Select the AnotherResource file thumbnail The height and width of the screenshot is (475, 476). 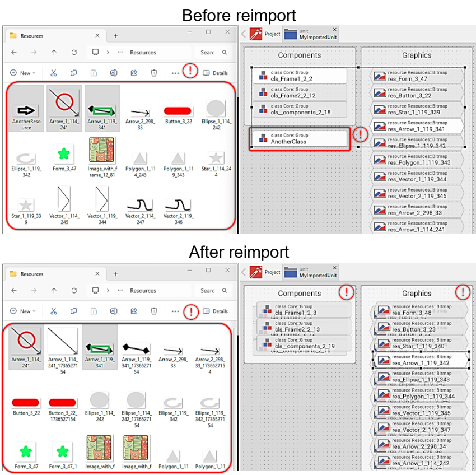(26, 110)
